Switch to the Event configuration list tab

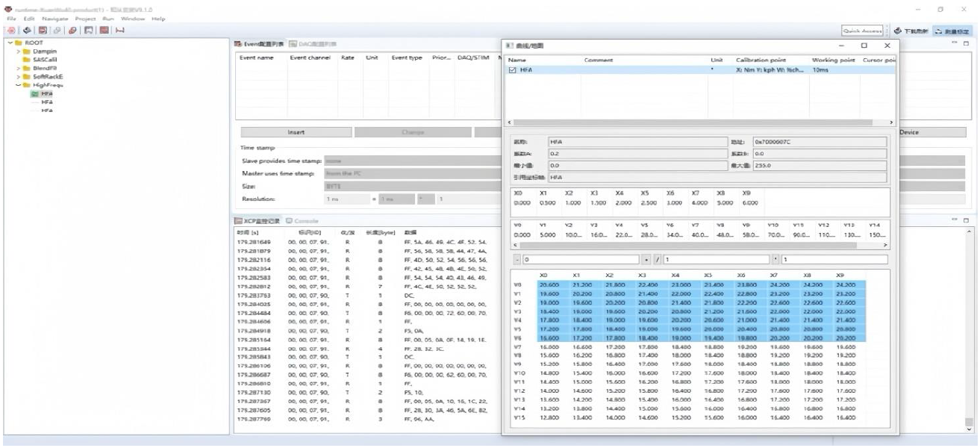(260, 44)
